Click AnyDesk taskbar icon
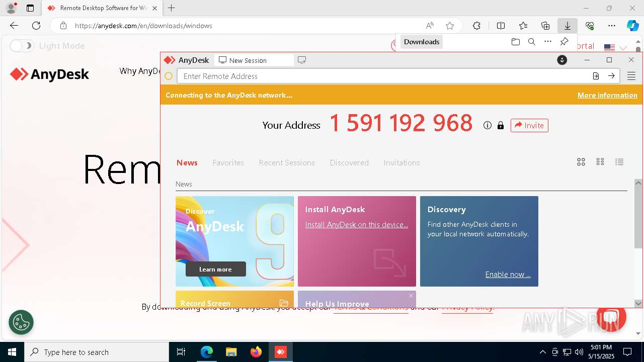The width and height of the screenshot is (644, 362). pyautogui.click(x=280, y=352)
